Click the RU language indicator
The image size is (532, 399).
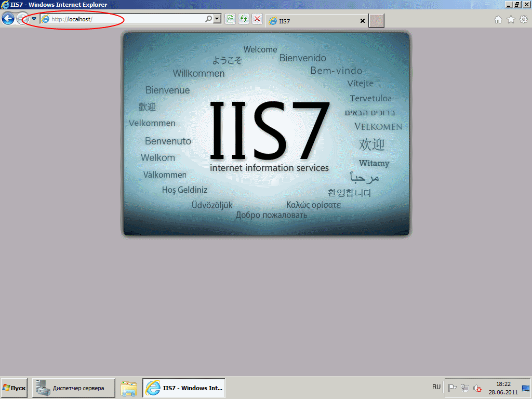click(x=436, y=387)
